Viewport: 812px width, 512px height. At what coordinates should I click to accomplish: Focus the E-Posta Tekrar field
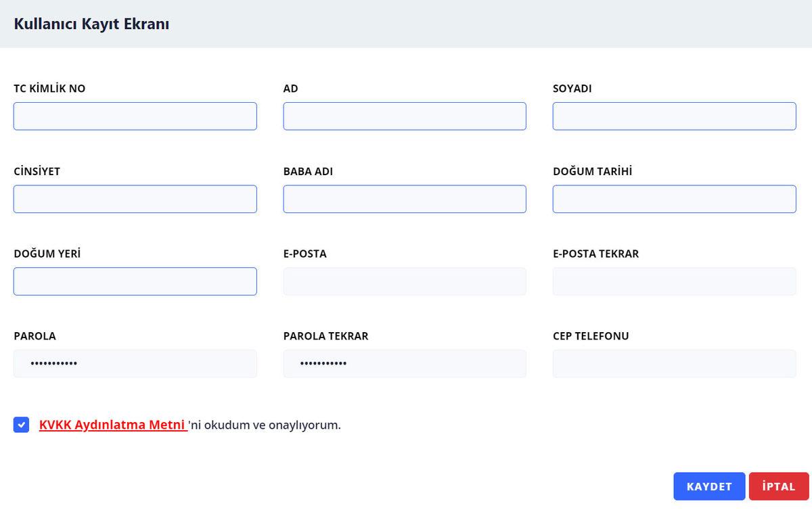pyautogui.click(x=674, y=281)
